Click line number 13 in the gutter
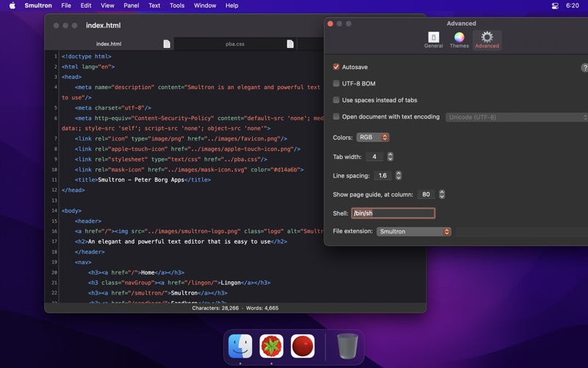The width and height of the screenshot is (588, 368). pyautogui.click(x=54, y=200)
